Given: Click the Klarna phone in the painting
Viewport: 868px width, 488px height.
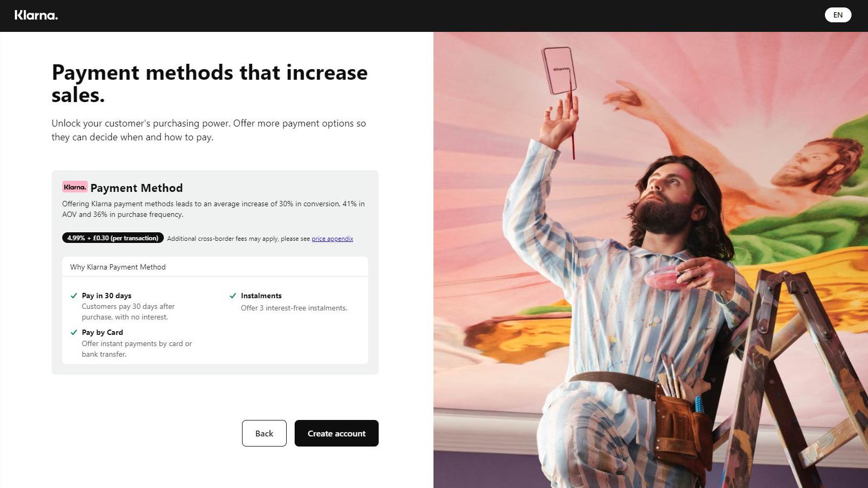Looking at the screenshot, I should [560, 70].
